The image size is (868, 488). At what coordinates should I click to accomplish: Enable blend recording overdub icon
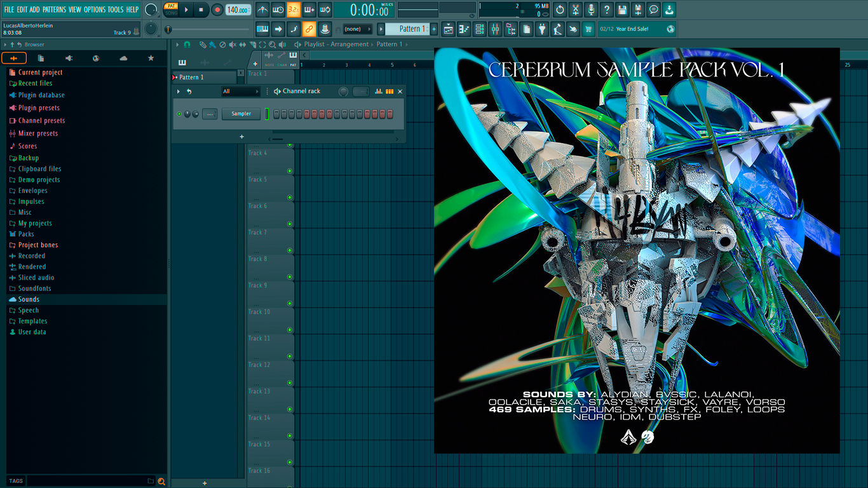point(309,10)
